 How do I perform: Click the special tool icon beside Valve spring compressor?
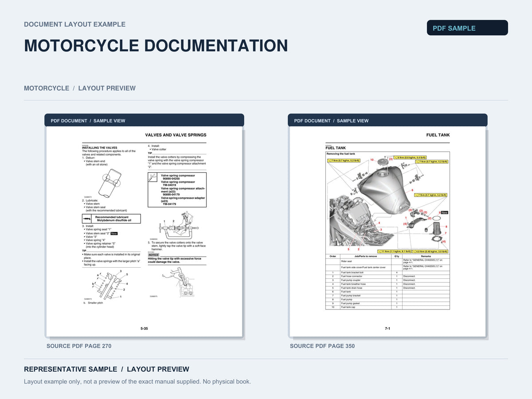[x=153, y=177]
